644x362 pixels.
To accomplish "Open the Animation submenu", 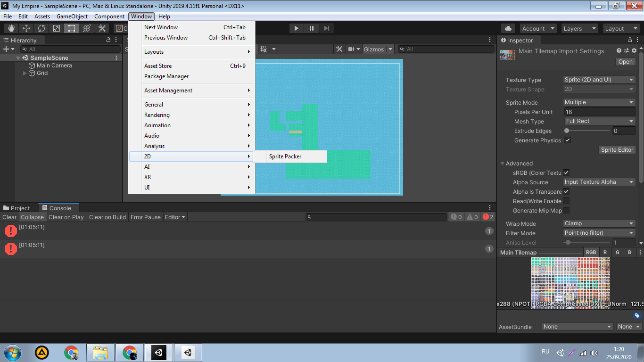I will (191, 125).
